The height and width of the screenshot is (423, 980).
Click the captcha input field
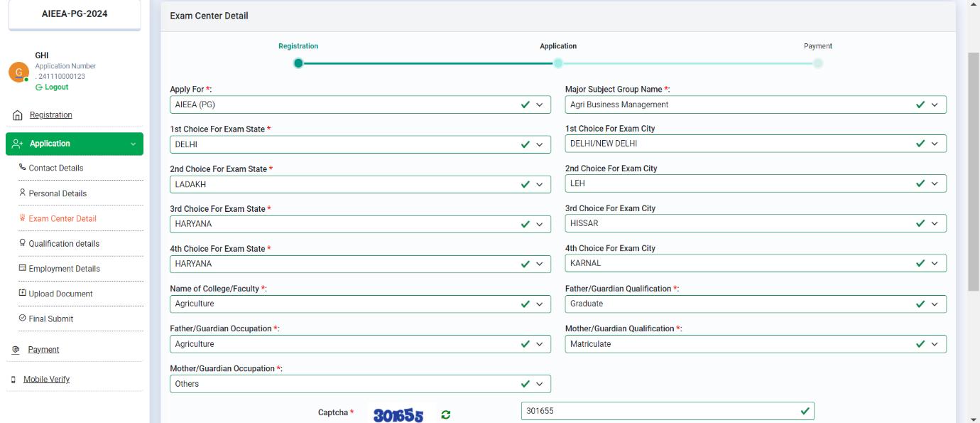668,411
